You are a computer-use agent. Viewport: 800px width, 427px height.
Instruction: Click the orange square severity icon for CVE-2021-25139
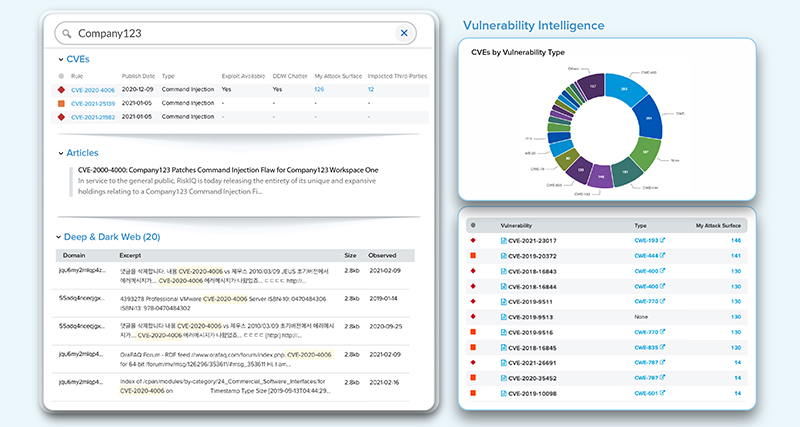61,104
